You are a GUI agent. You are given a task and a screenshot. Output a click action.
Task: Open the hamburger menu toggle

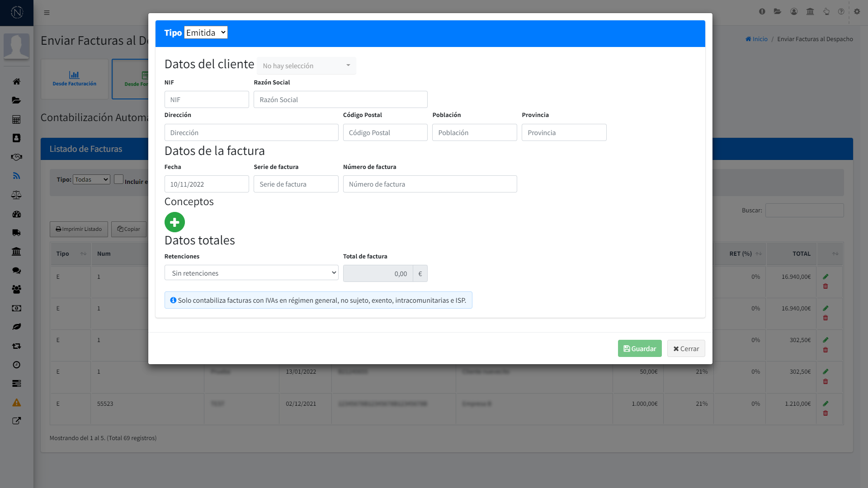tap(47, 13)
